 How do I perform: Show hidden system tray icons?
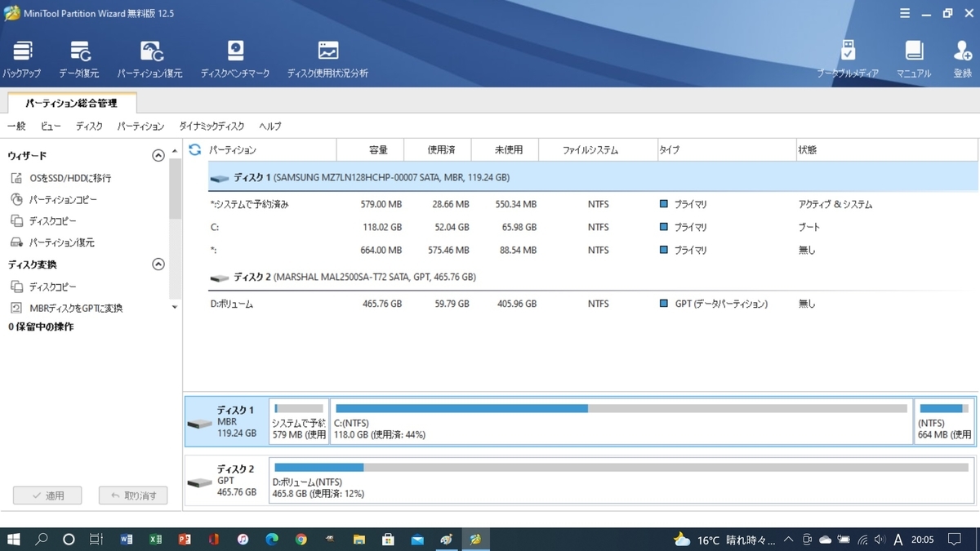pos(788,540)
